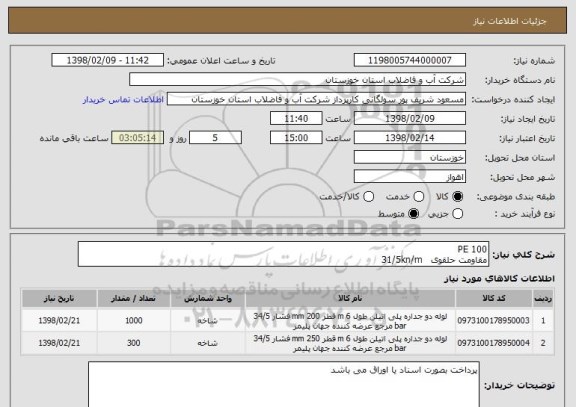Image resolution: width=576 pixels, height=407 pixels.
Task: Click the اطلاعات کالاهای مورد نیاز heading
Action: (x=499, y=278)
